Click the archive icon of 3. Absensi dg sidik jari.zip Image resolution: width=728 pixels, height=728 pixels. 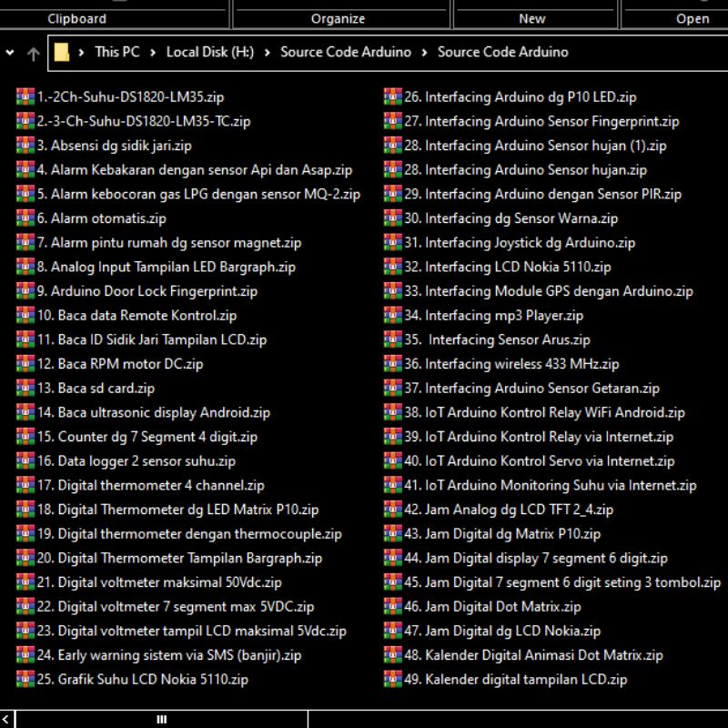point(25,146)
